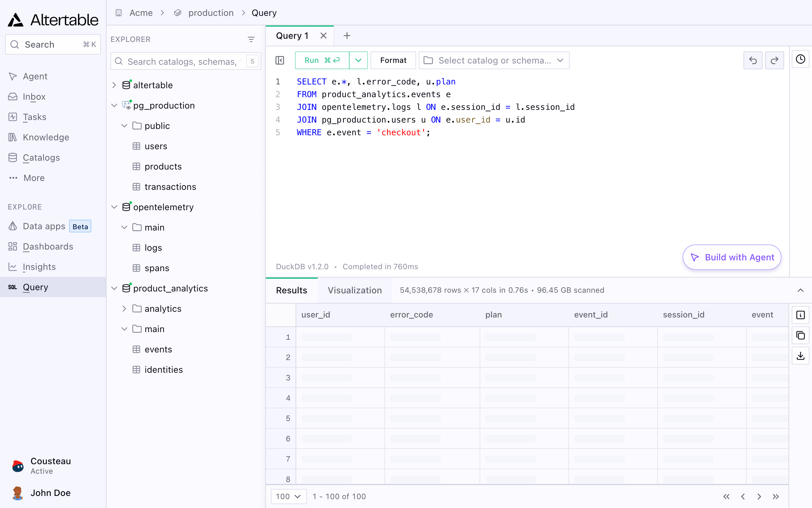The height and width of the screenshot is (508, 812).
Task: Collapse the pg_production catalog
Action: tap(114, 105)
